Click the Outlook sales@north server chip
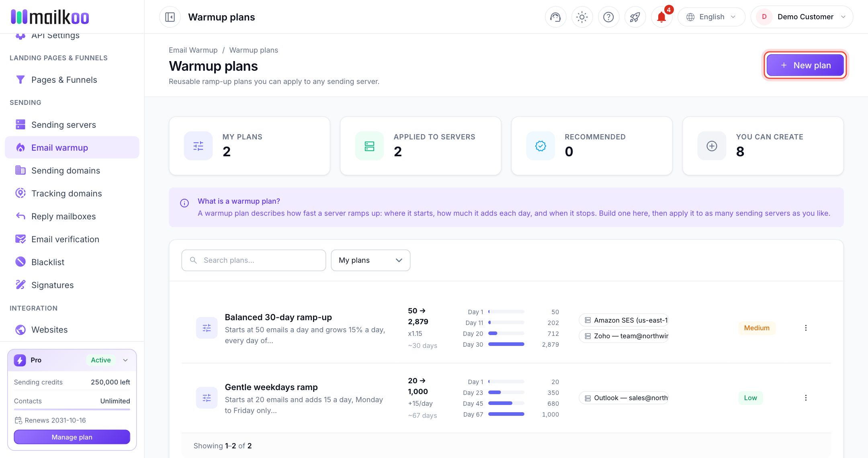Screen dimensions: 868x458 pos(624,398)
